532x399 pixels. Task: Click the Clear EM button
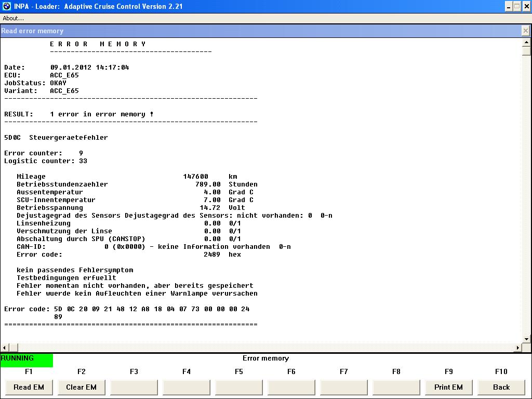pos(82,387)
